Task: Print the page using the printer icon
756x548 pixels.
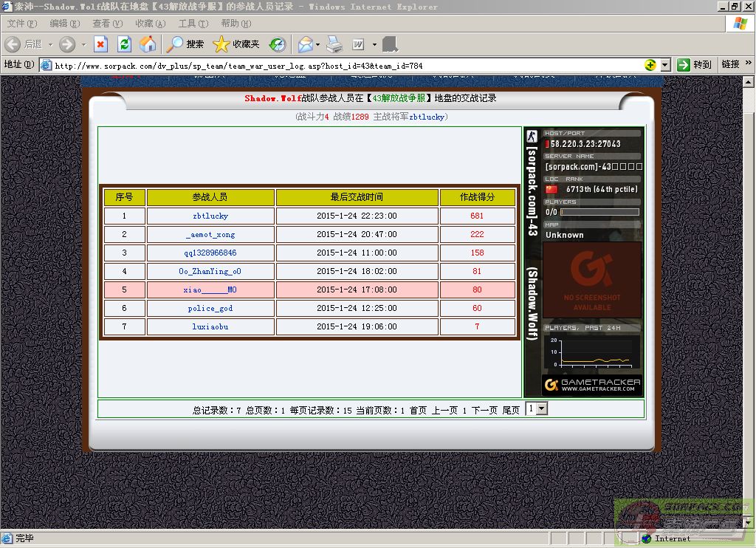Action: (x=334, y=44)
